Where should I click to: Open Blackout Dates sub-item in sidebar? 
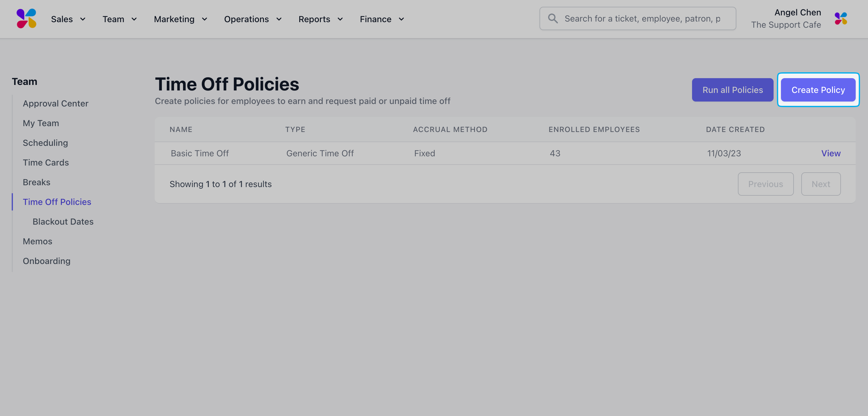pos(63,222)
